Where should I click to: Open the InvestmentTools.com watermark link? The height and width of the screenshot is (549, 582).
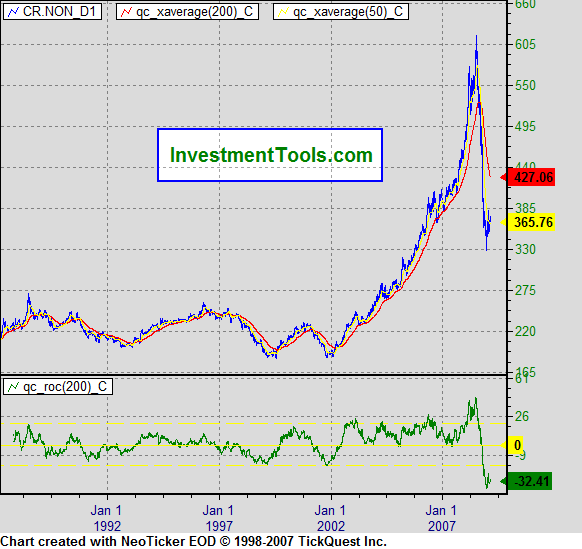click(270, 155)
